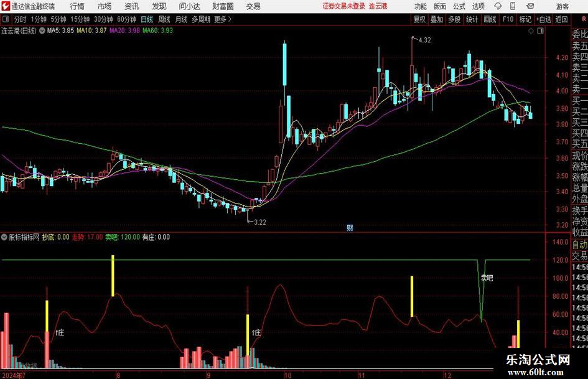Switch to the 周线 weekly tab
Viewport: 588px width, 379px height.
tap(164, 19)
